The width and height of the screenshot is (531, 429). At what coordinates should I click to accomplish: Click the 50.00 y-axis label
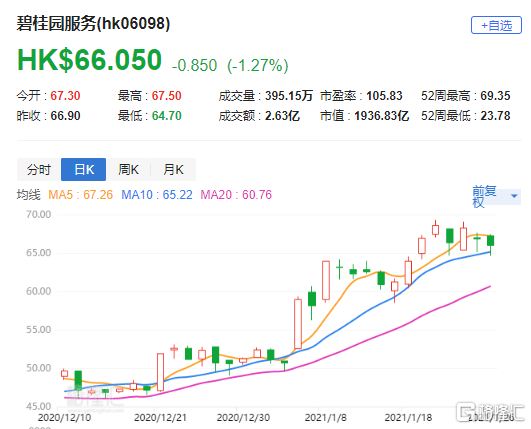[39, 368]
